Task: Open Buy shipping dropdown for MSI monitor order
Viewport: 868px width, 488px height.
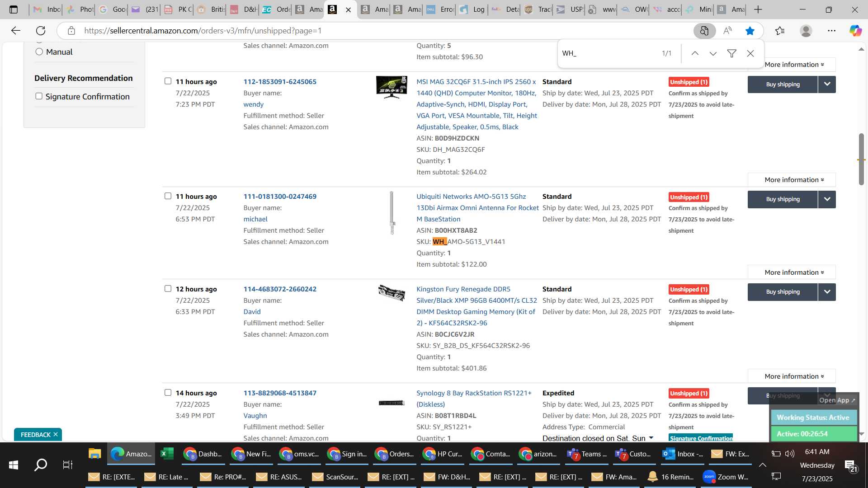Action: coord(827,84)
